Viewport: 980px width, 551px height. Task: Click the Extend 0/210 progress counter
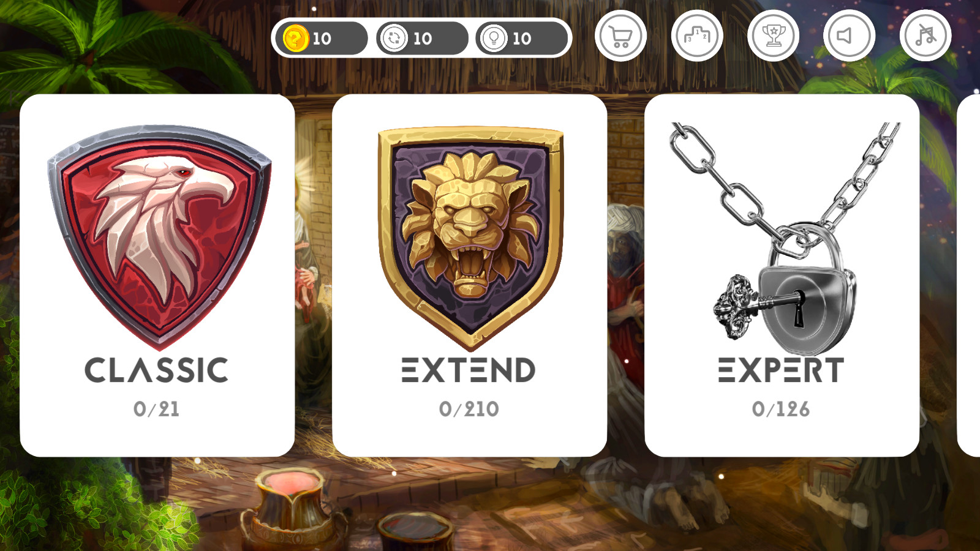click(x=469, y=409)
